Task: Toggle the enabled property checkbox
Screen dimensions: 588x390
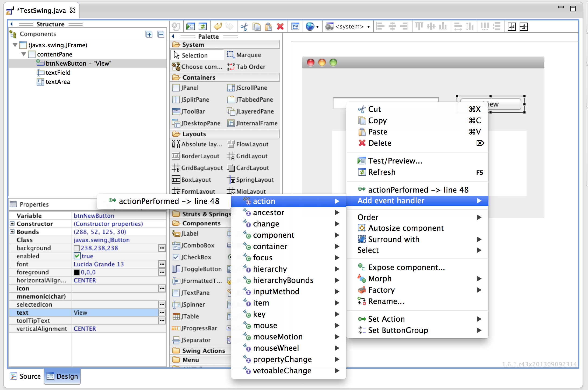Action: coord(77,256)
